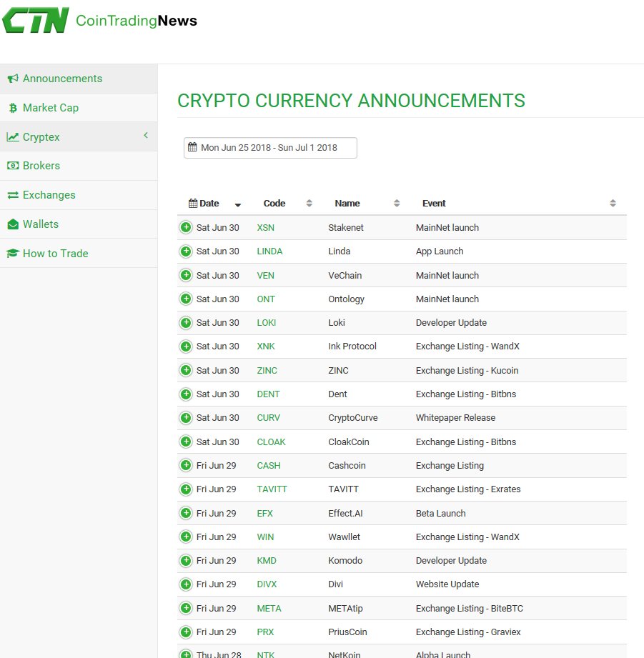The width and height of the screenshot is (644, 658).
Task: Expand the Ink Protocol row plus icon
Action: coord(186,347)
